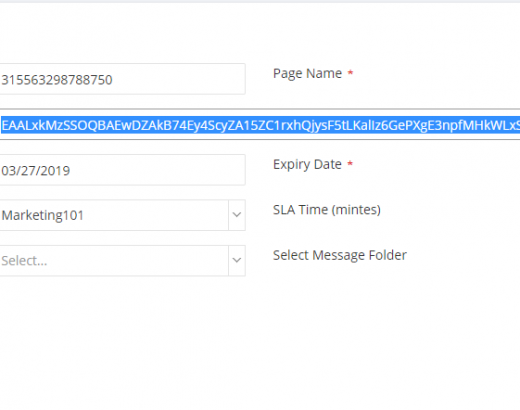Viewport: 520px width, 410px height.
Task: Click the Select... placeholder text
Action: (24, 261)
